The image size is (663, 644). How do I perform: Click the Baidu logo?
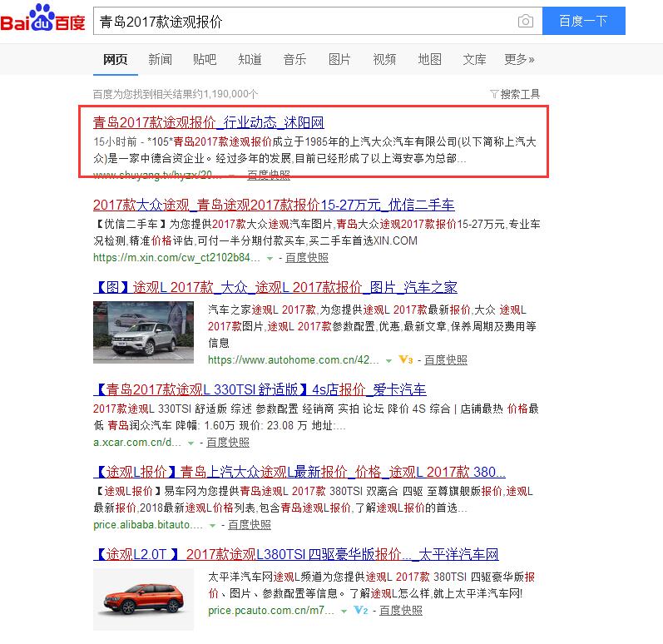[42, 18]
